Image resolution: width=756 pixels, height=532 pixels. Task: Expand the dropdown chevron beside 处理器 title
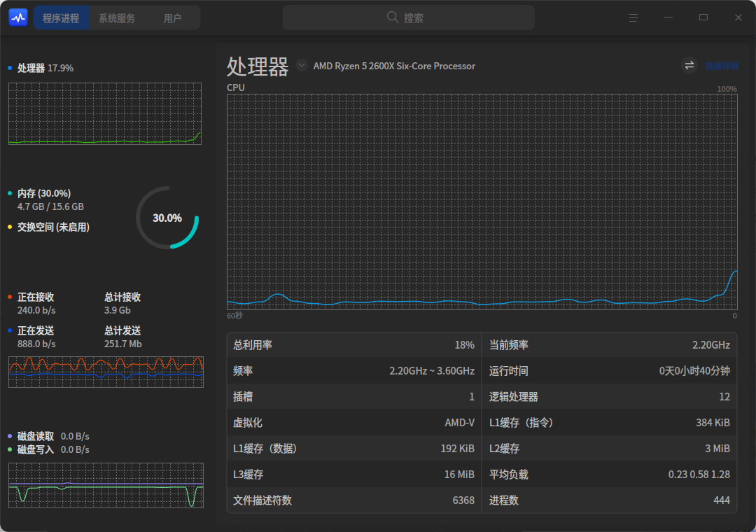301,65
